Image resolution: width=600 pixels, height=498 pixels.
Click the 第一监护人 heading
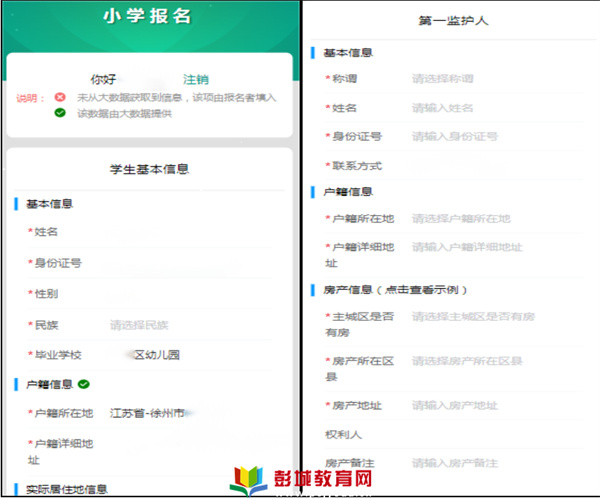pyautogui.click(x=453, y=21)
